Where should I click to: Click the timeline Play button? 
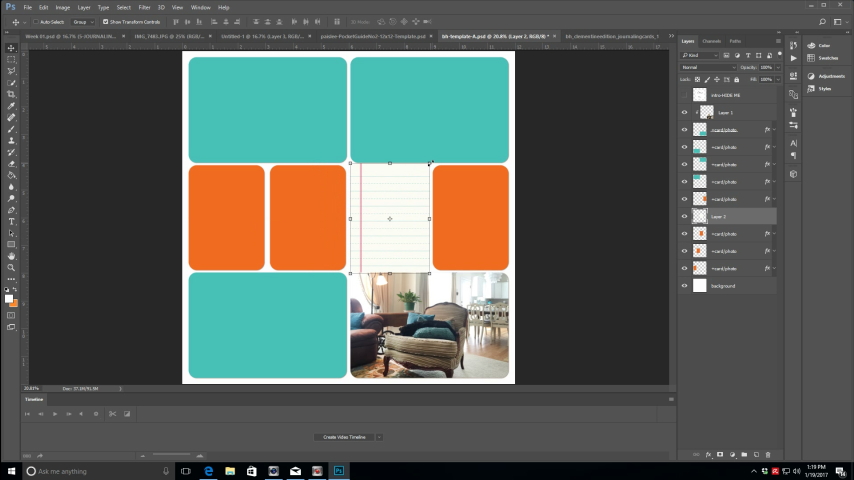pyautogui.click(x=54, y=414)
